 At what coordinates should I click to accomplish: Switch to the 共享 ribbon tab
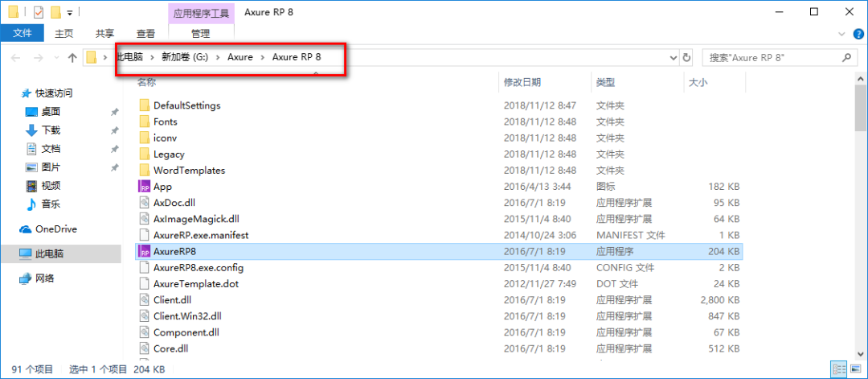point(104,33)
